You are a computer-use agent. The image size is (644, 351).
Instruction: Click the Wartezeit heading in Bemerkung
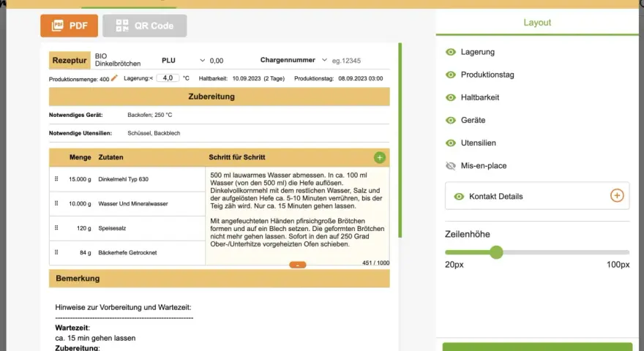tap(72, 328)
